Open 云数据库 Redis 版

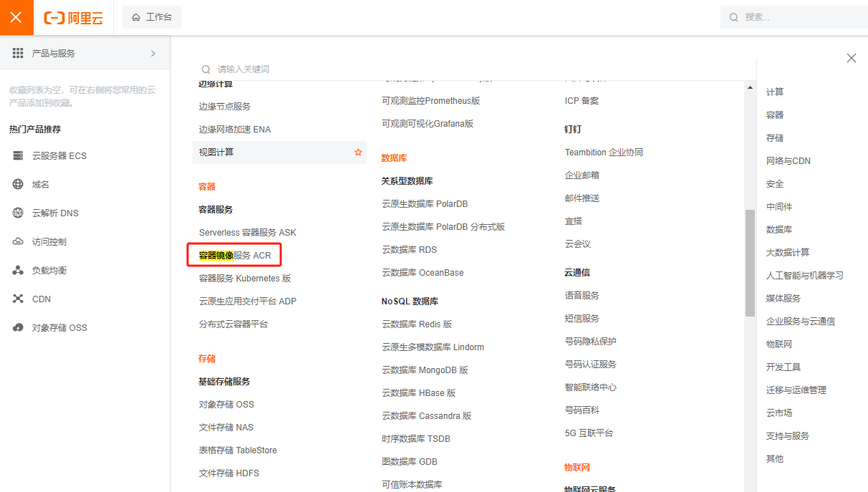click(x=417, y=324)
